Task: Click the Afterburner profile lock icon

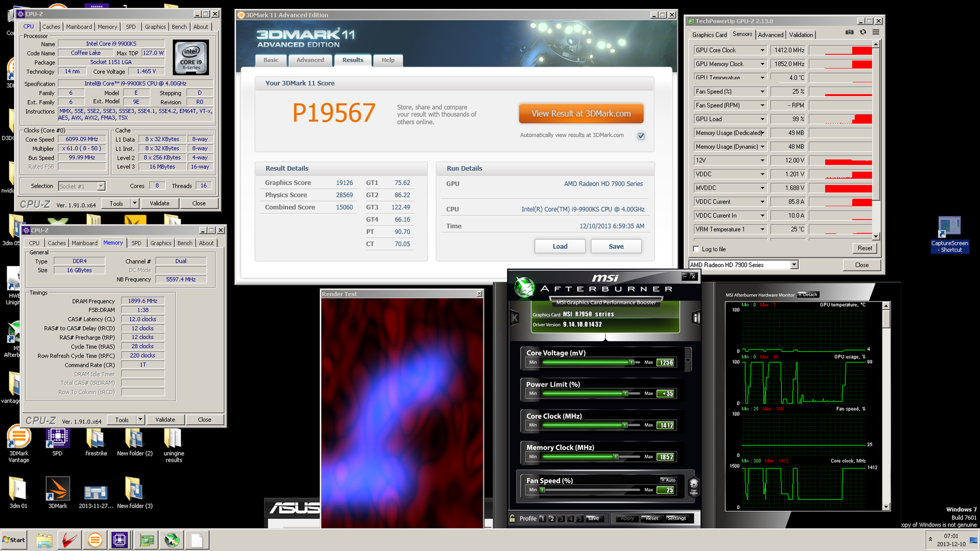Action: [x=512, y=518]
